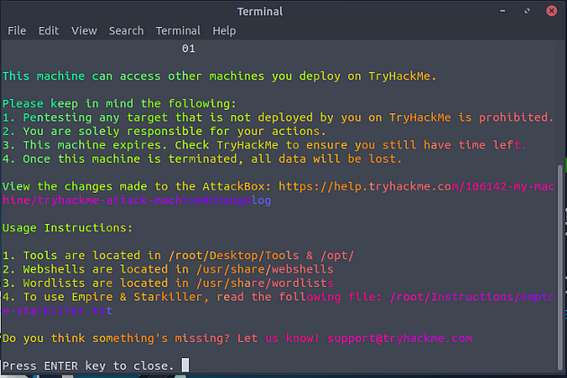
Task: Click the 'Please keep in mind' line
Action: point(119,104)
